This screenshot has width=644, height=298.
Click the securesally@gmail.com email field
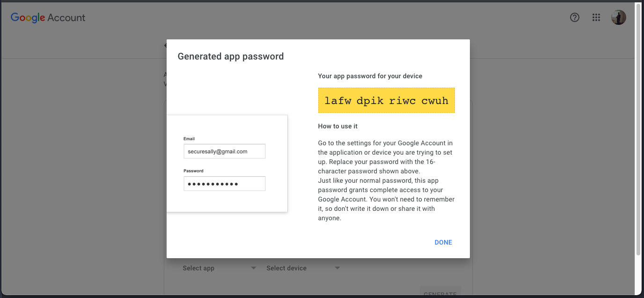click(225, 151)
